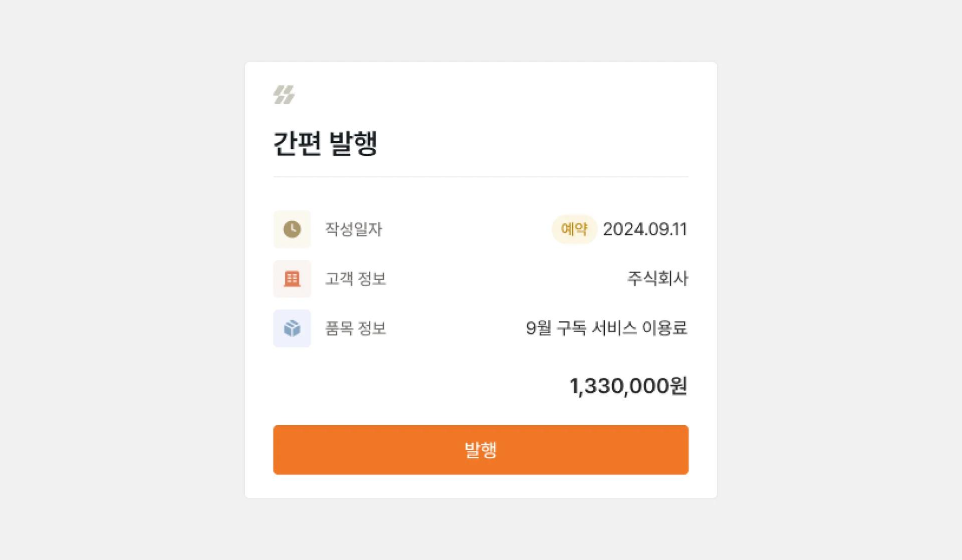Viewport: 962px width, 560px height.
Task: Open the date 2024.09.11
Action: (x=645, y=229)
